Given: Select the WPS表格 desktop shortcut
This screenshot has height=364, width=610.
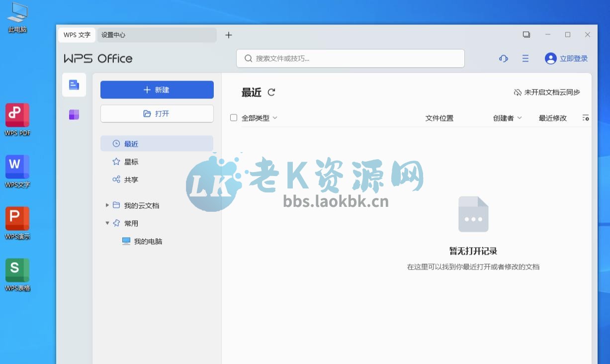Looking at the screenshot, I should coord(17,275).
